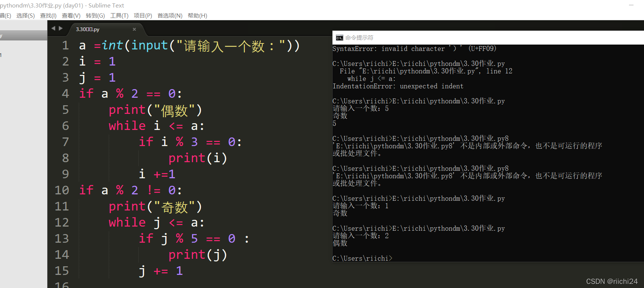644x288 pixels.
Task: Click the next tab arrow
Action: coord(61,28)
